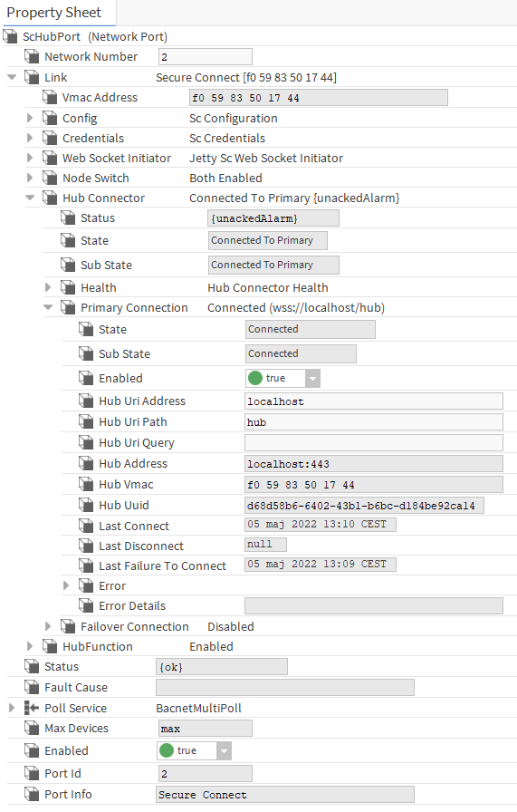Click the Vmac Address property icon
The height and width of the screenshot is (812, 517).
pos(50,97)
